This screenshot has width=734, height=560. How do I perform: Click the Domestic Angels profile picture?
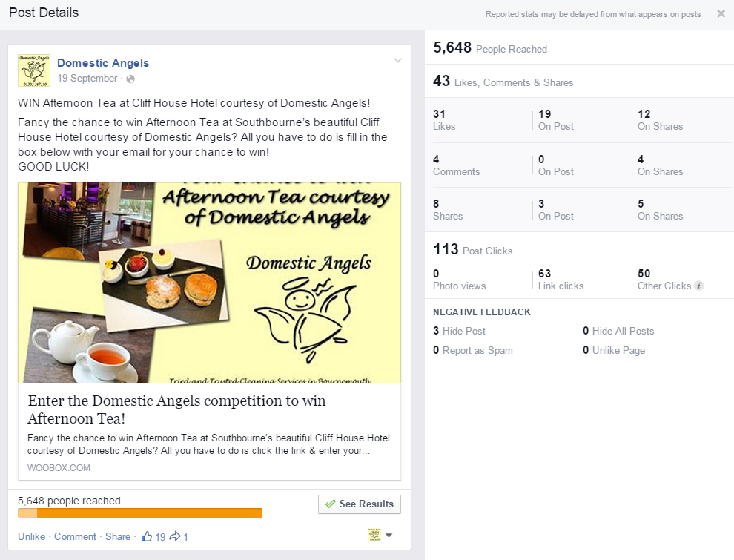pyautogui.click(x=33, y=70)
